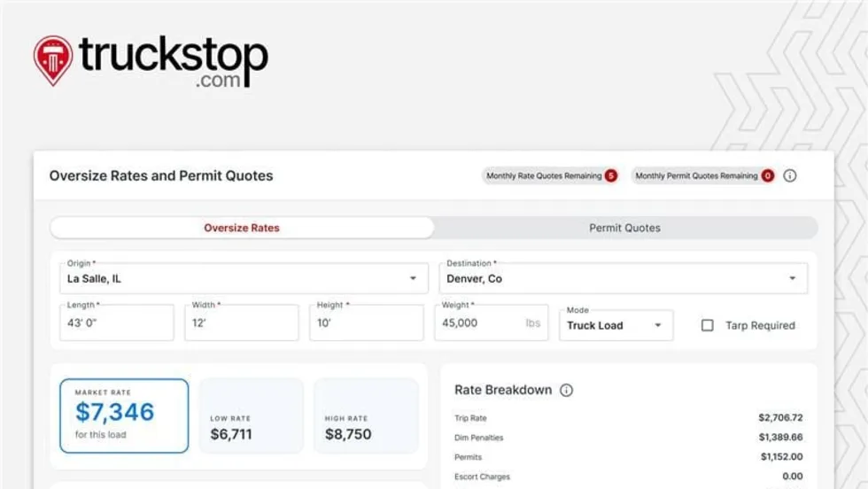868x489 pixels.
Task: Click the La Salle, IL origin text
Action: point(94,278)
